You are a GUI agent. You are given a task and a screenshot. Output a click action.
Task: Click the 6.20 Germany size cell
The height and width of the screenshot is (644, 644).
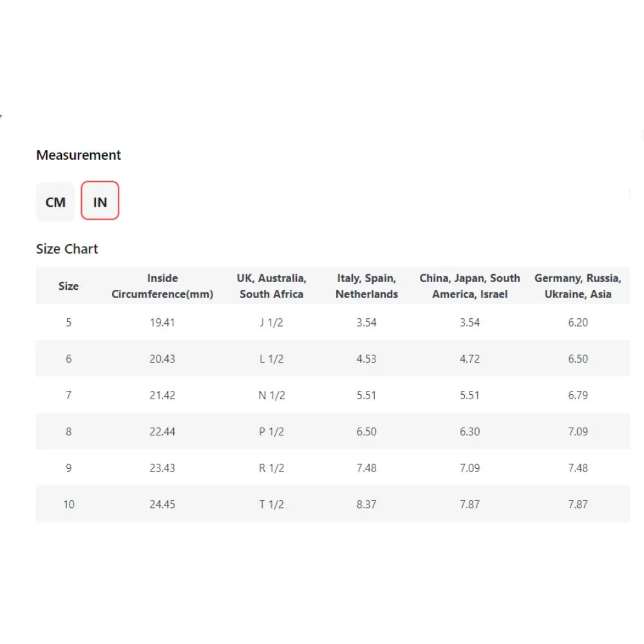tap(578, 323)
